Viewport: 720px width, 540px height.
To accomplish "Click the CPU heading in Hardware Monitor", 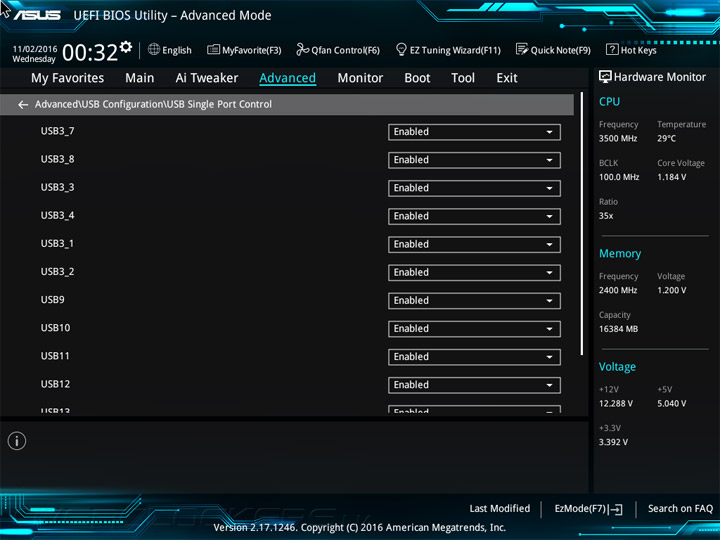I will [609, 101].
